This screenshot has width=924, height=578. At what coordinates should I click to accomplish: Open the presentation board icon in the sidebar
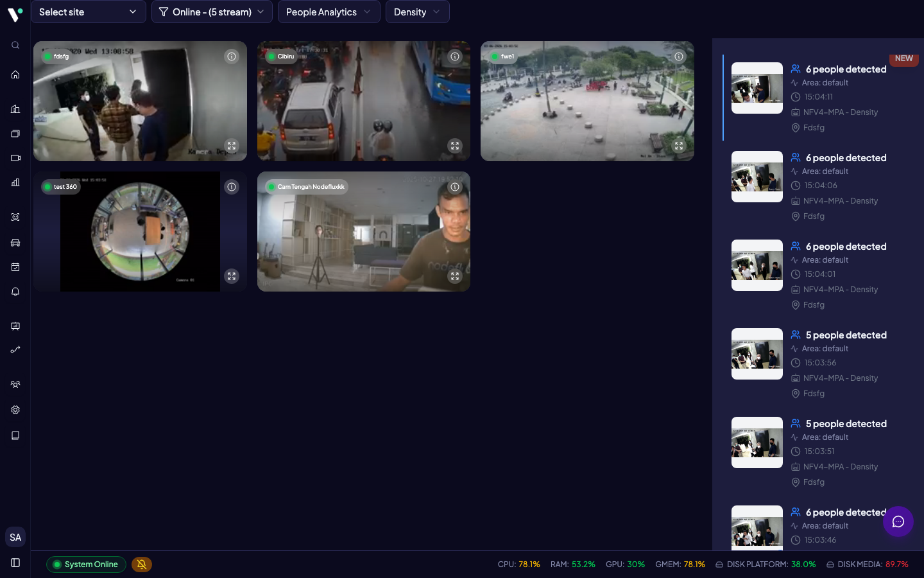(15, 326)
